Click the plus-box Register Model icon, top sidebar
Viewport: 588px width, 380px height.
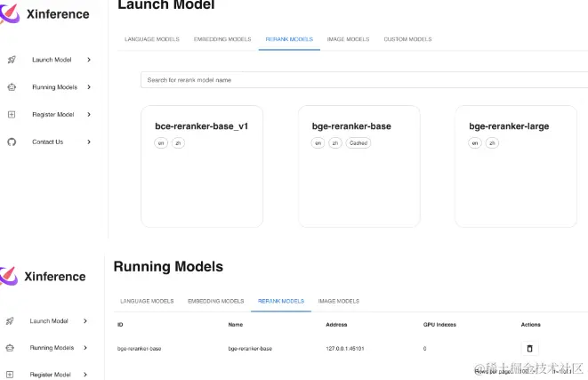pyautogui.click(x=12, y=115)
